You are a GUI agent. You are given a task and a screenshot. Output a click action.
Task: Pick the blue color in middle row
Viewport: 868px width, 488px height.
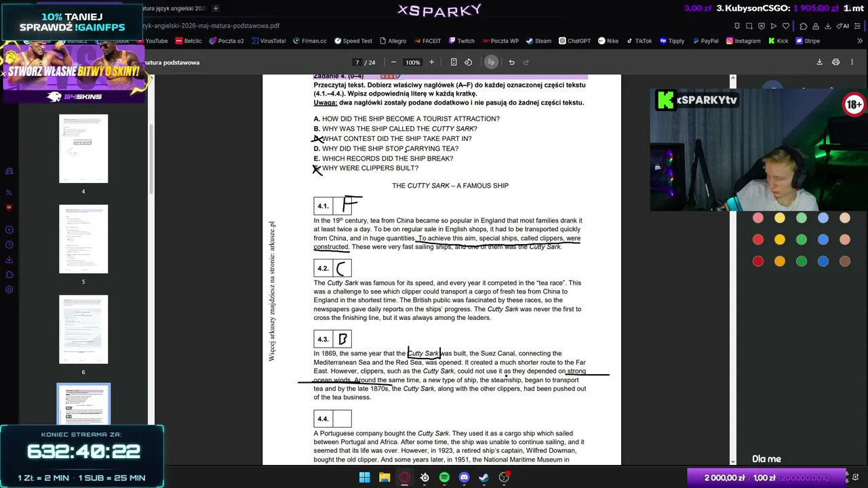click(x=823, y=240)
